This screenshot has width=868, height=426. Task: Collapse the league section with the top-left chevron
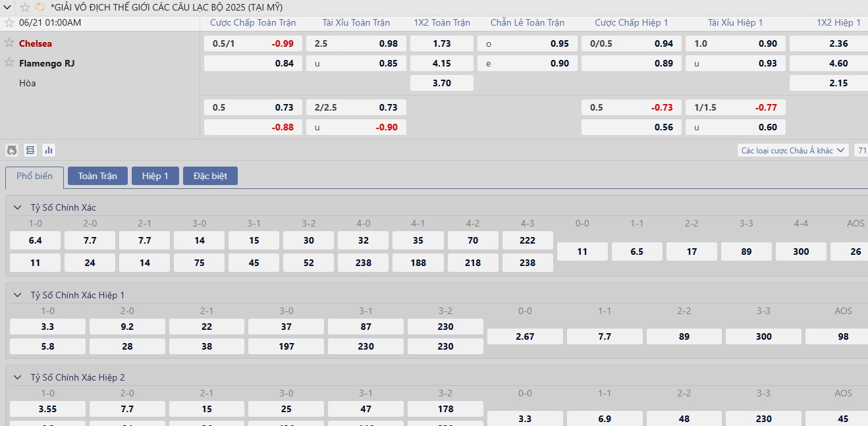[7, 7]
